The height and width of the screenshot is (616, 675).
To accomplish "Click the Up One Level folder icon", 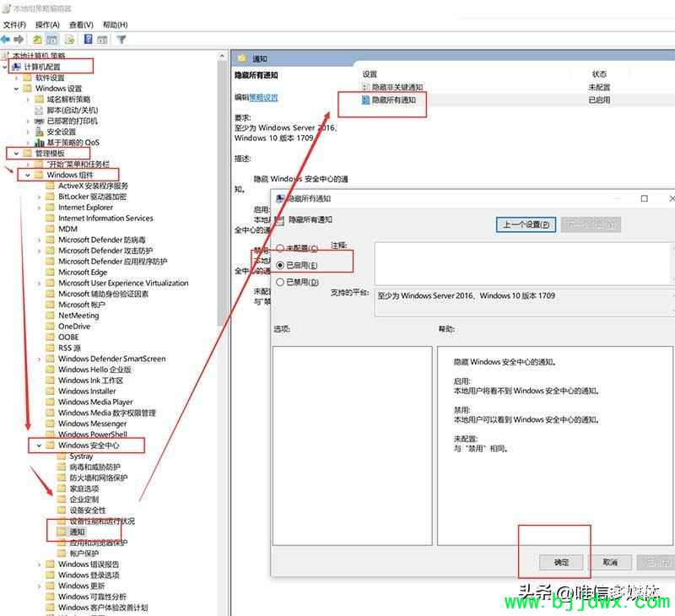I will (37, 40).
